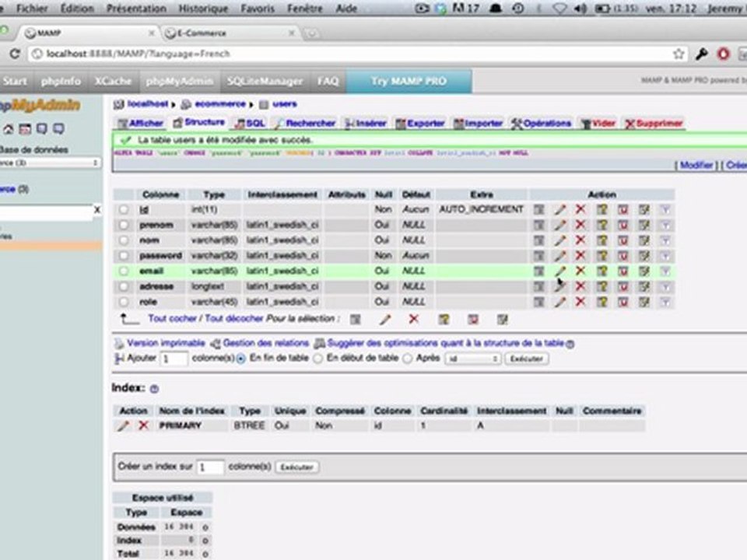Open the 'Après' column dropdown showing id
This screenshot has width=747, height=560.
(x=472, y=359)
